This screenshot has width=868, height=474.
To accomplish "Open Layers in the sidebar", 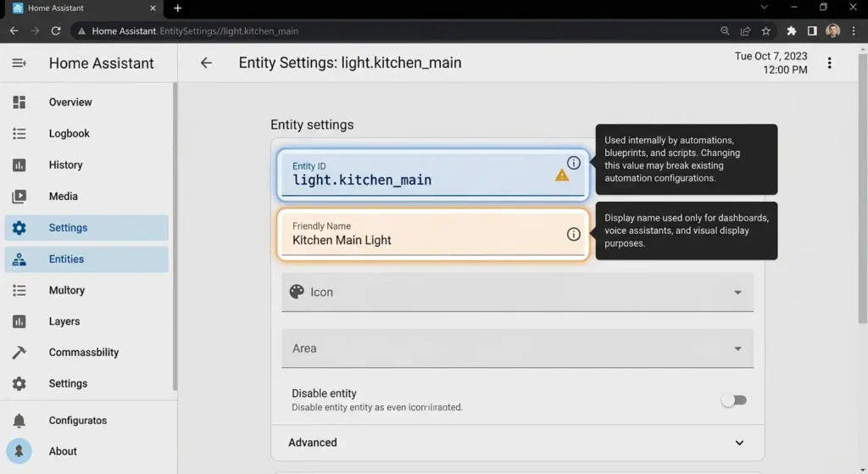I will tap(86, 321).
